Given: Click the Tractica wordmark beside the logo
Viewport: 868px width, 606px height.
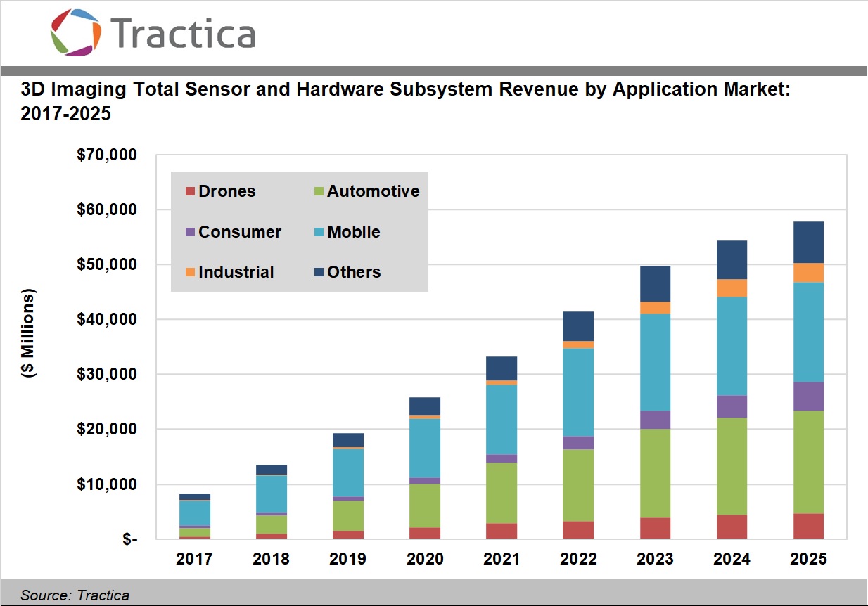Looking at the screenshot, I should 184,32.
